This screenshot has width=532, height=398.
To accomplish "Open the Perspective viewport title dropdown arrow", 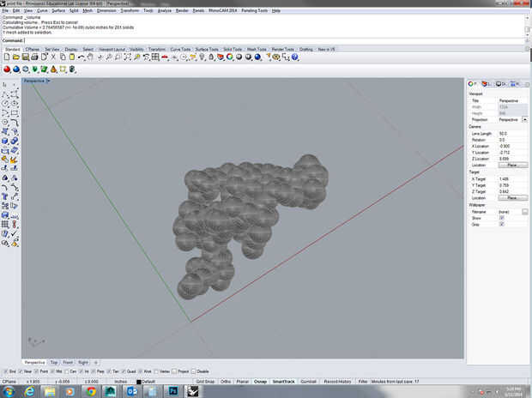I will click(x=48, y=81).
